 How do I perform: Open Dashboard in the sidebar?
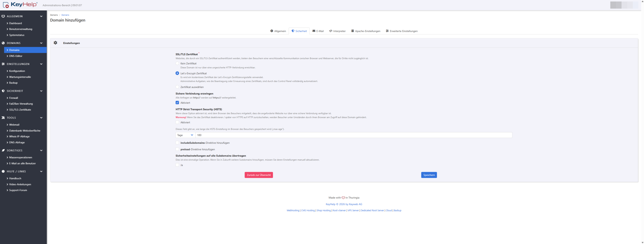click(x=15, y=23)
